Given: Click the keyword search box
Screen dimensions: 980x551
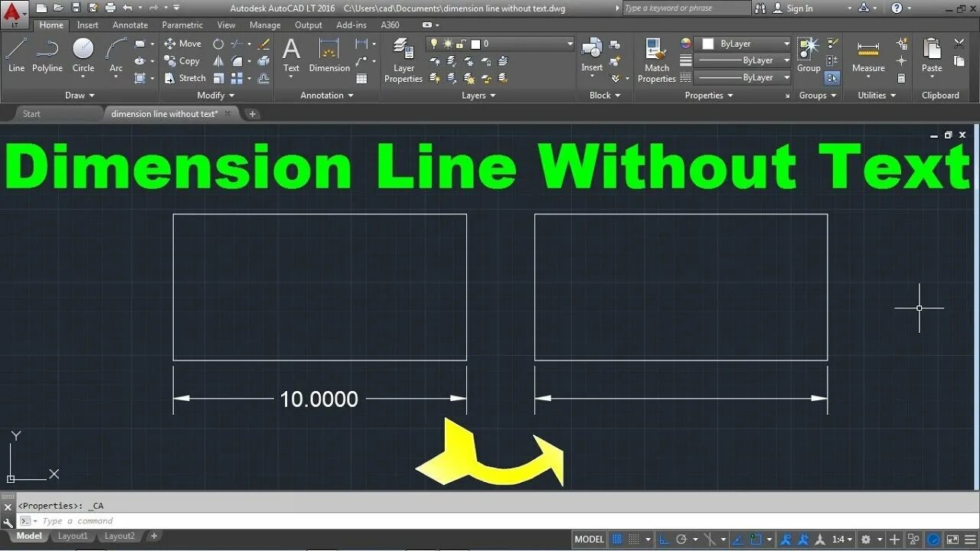Looking at the screenshot, I should (x=687, y=8).
